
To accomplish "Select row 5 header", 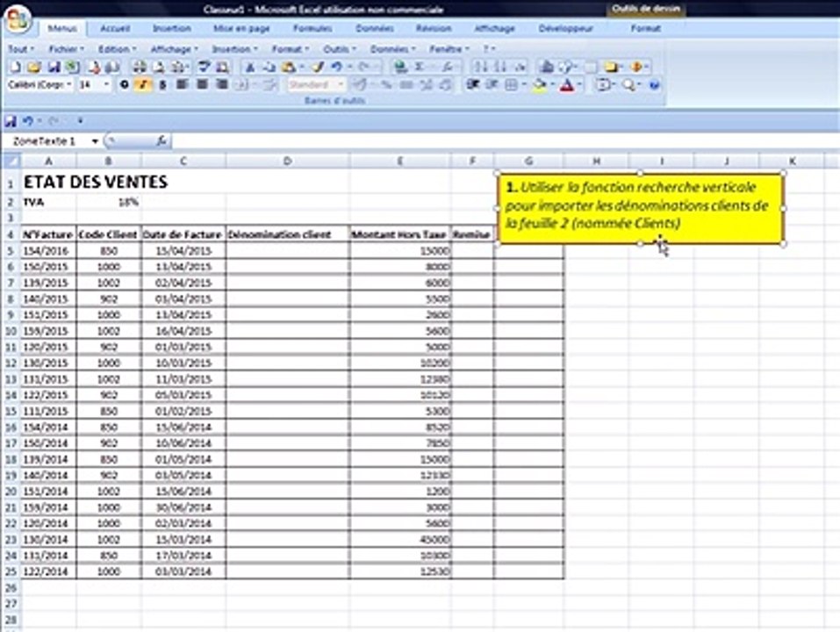I will point(11,251).
